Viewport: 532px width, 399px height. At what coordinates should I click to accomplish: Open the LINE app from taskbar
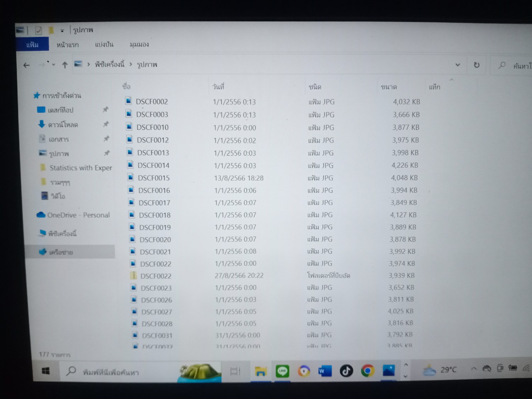point(282,371)
